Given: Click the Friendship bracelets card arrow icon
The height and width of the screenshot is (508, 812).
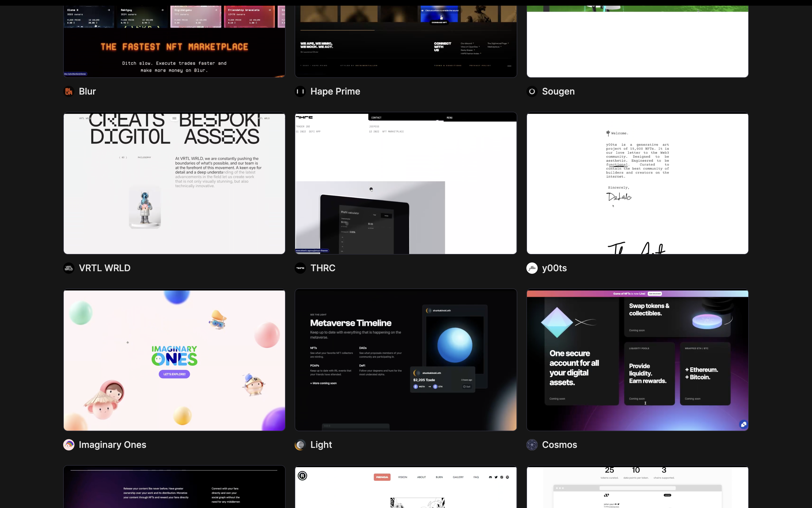Looking at the screenshot, I should tap(270, 10).
